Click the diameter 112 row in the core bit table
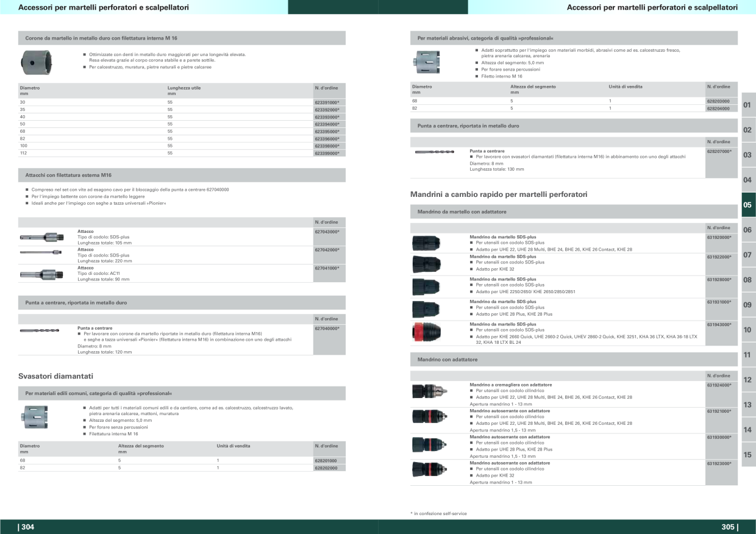756x534 pixels. point(182,154)
